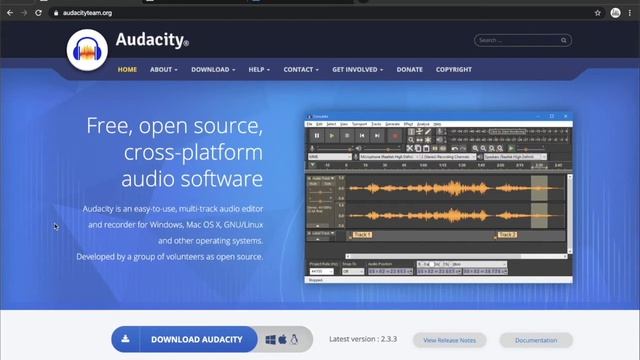Image resolution: width=640 pixels, height=360 pixels.
Task: Toggle Mute on the audio track
Action: tap(314, 184)
